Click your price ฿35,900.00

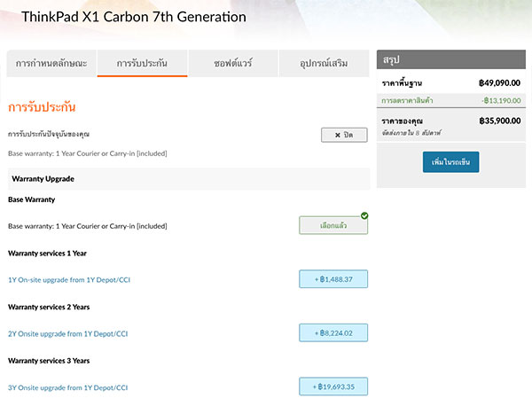pos(500,121)
